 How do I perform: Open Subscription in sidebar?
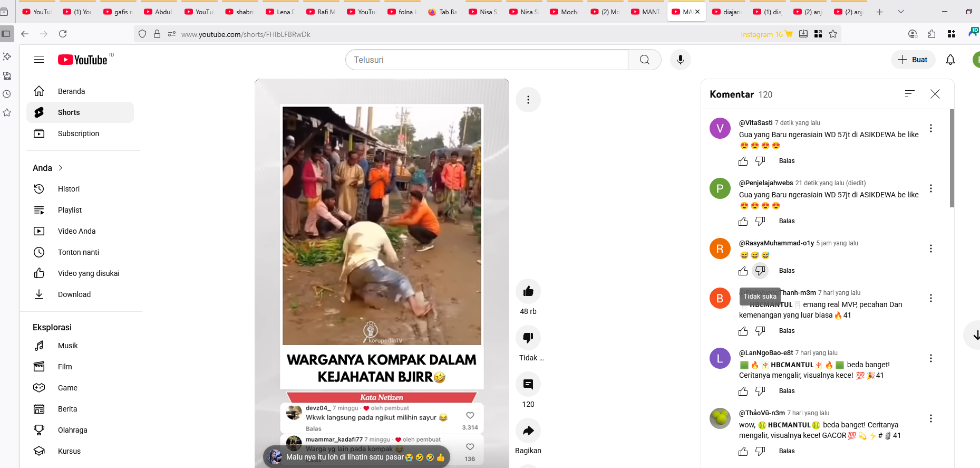[80, 133]
